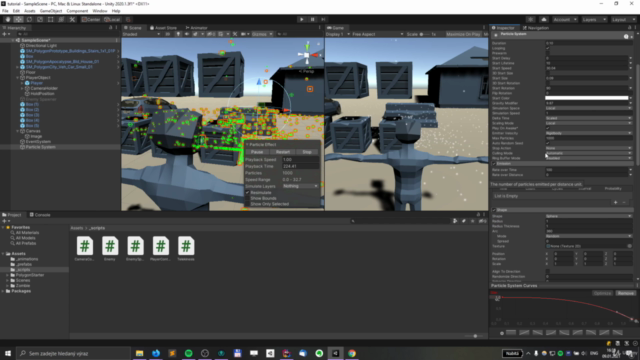Open custom editor tools wrench icon
Image resolution: width=640 pixels, height=360 pixels.
[x=72, y=19]
